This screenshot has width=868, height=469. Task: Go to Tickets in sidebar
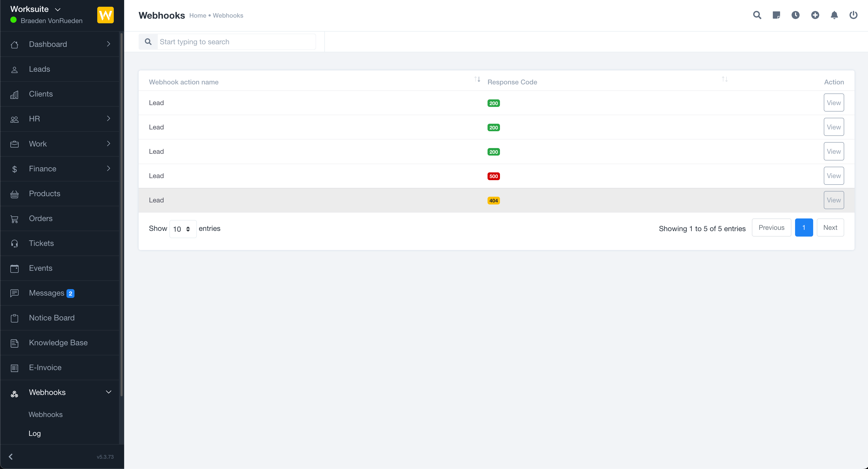[x=41, y=243]
